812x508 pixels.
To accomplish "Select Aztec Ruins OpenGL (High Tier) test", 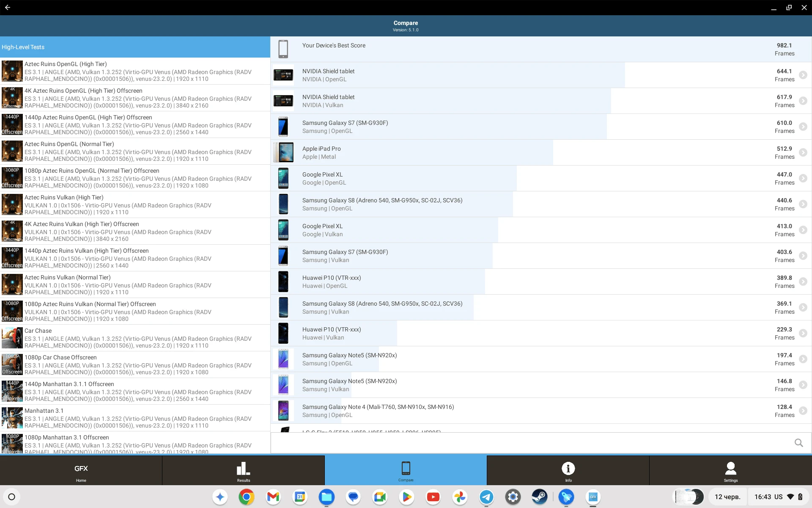I will point(135,71).
